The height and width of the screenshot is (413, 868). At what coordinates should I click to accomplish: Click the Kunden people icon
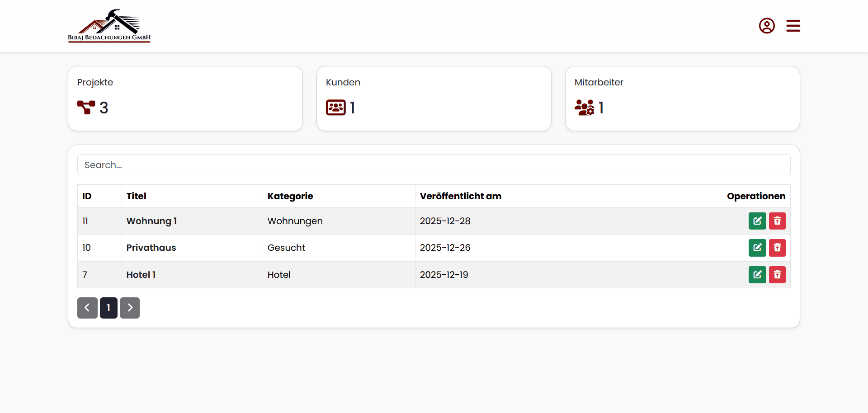[x=335, y=108]
